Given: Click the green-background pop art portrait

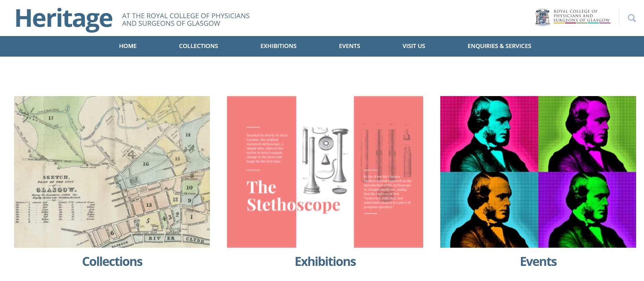Looking at the screenshot, I should 587,134.
